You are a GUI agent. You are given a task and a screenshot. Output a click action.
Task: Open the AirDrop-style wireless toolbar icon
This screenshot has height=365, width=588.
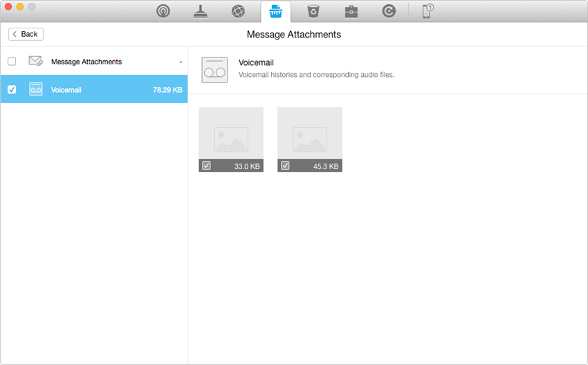tap(163, 11)
